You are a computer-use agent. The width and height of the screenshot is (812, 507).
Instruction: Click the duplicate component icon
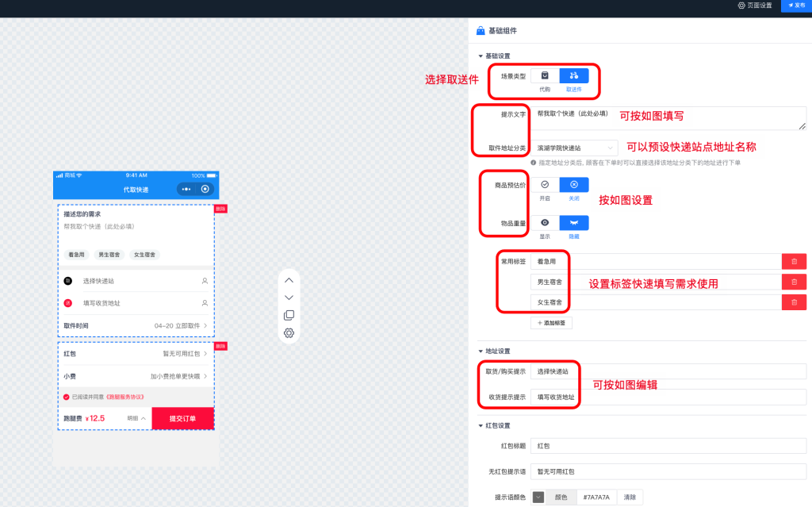coord(289,315)
